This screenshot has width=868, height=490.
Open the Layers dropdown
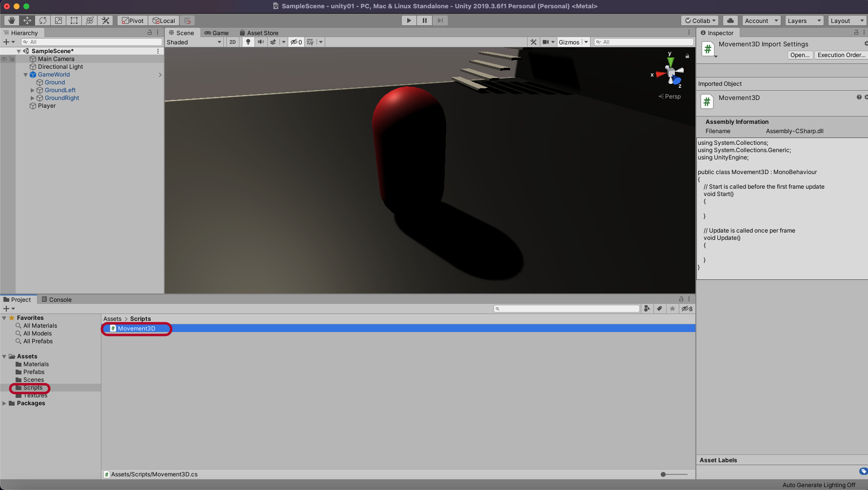pyautogui.click(x=804, y=20)
